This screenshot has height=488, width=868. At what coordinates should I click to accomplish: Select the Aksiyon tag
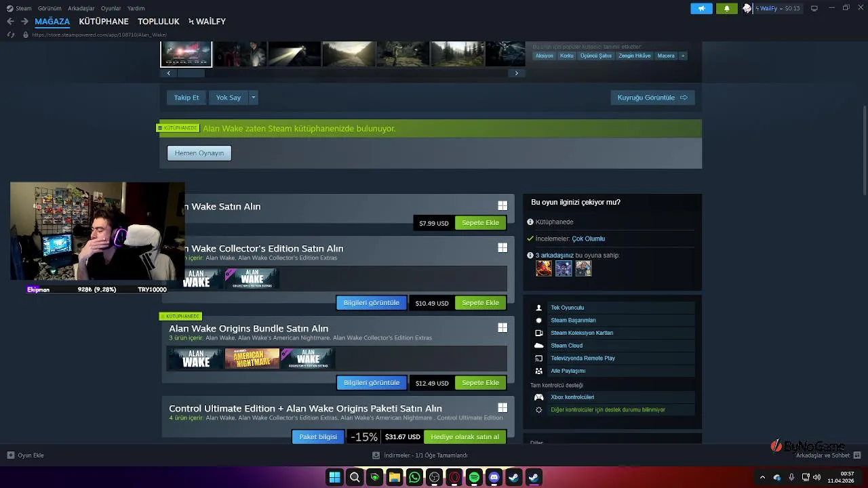pos(545,56)
